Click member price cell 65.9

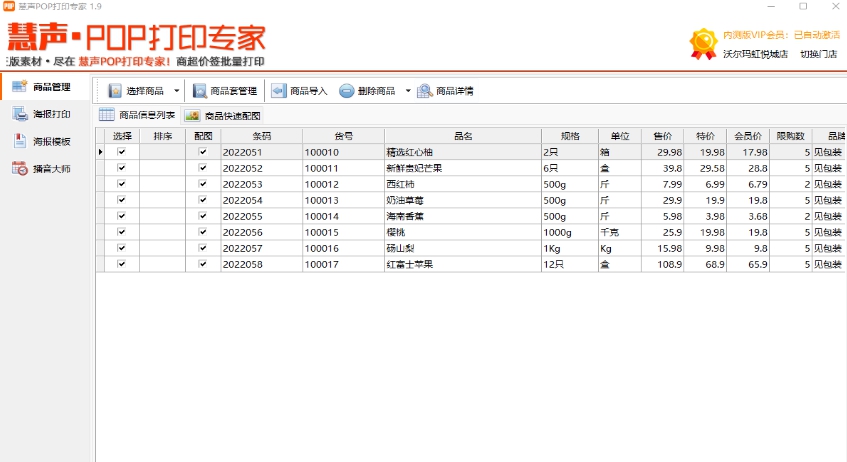pos(748,265)
